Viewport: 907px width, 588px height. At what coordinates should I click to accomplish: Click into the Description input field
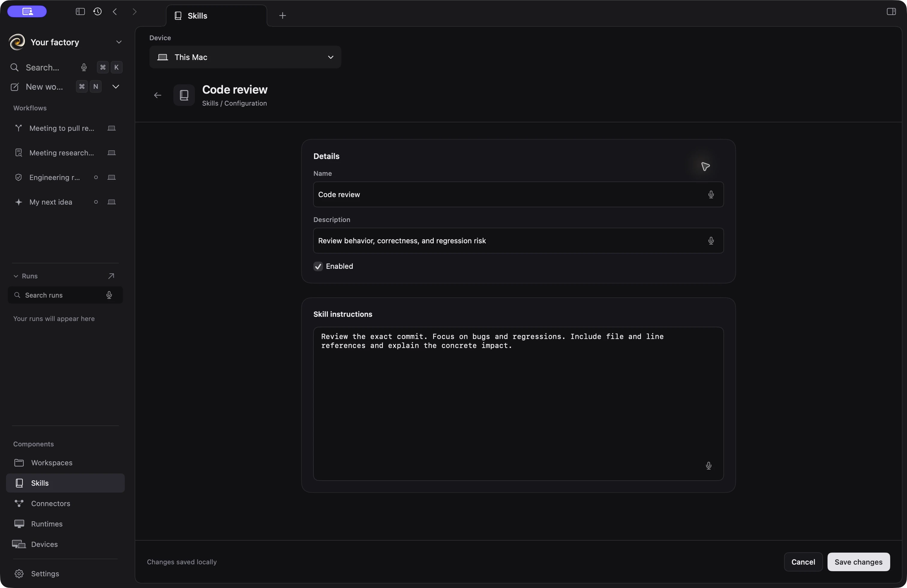tap(518, 241)
